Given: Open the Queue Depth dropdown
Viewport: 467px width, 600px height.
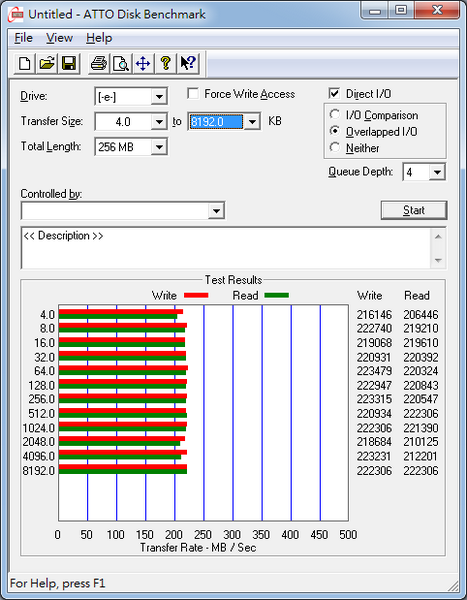Looking at the screenshot, I should [x=437, y=172].
